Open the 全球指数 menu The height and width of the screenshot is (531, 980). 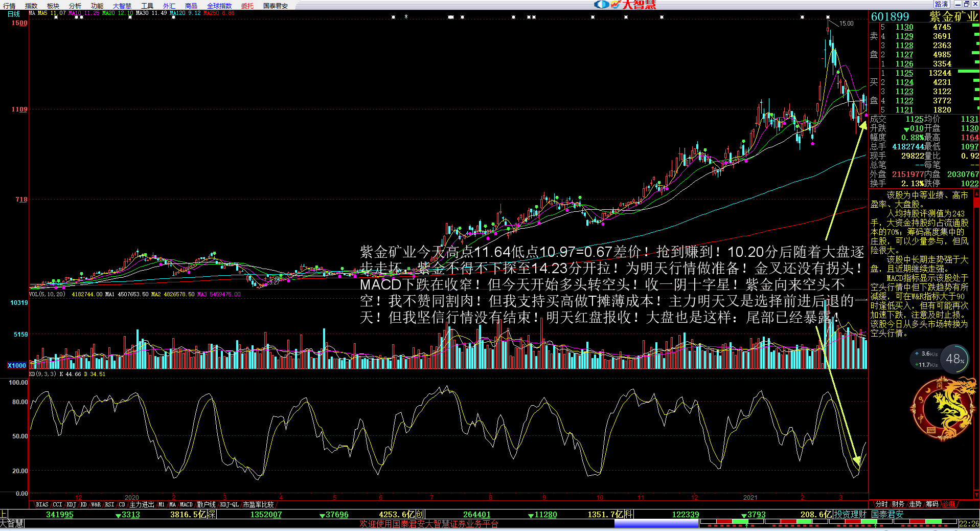coord(219,6)
